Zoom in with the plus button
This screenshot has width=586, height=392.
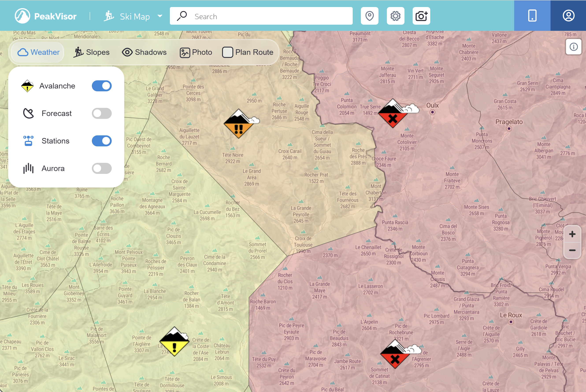coord(572,234)
